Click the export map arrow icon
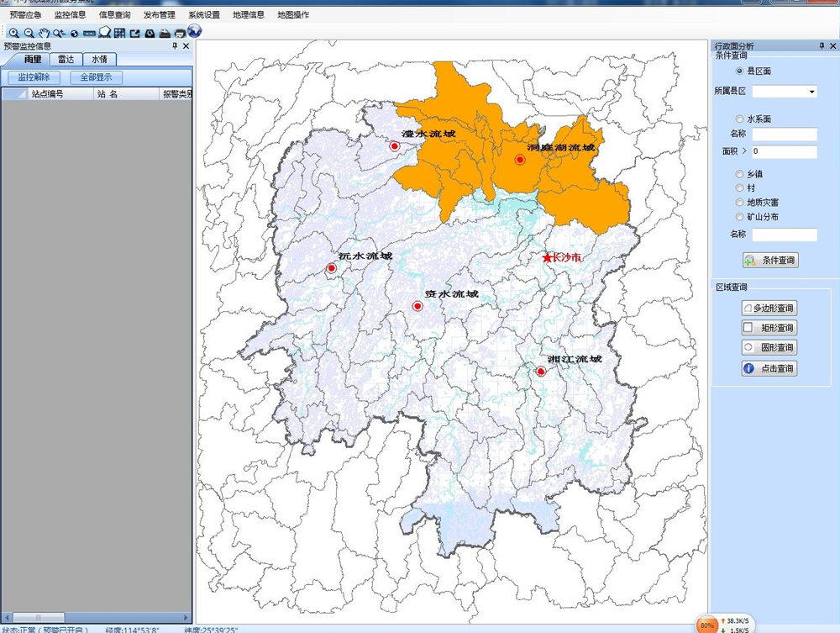The height and width of the screenshot is (633, 840). (134, 33)
